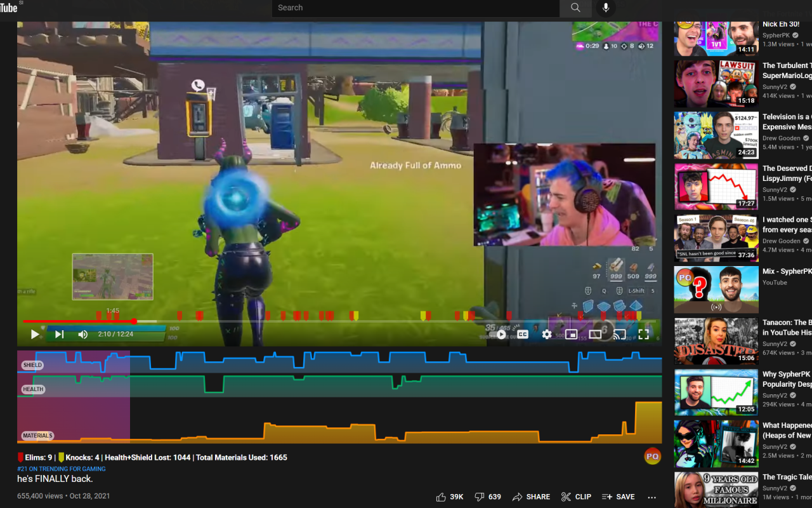Image resolution: width=812 pixels, height=508 pixels.
Task: Play the video
Action: click(x=35, y=334)
